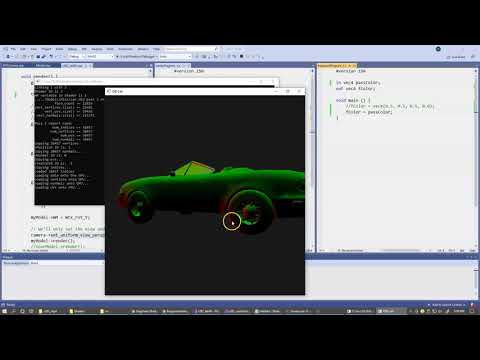Open the Project menu
Viewport: 480px width, 360px height.
coord(46,49)
